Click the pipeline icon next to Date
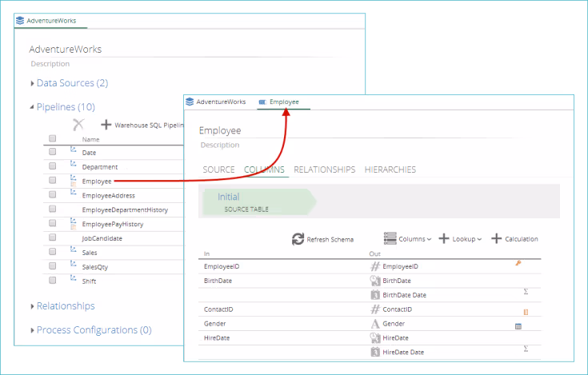The height and width of the screenshot is (375, 588). (x=73, y=150)
